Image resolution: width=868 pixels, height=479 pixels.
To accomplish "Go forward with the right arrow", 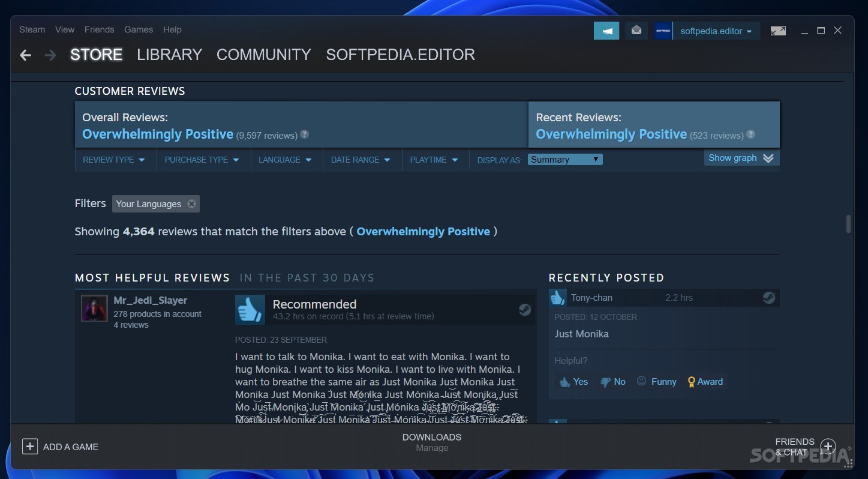I will (x=50, y=55).
